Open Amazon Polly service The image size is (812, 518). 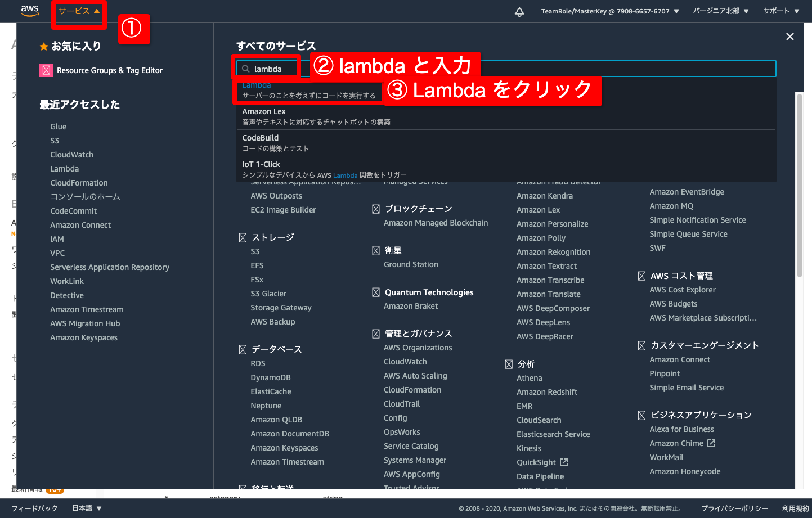pos(541,238)
